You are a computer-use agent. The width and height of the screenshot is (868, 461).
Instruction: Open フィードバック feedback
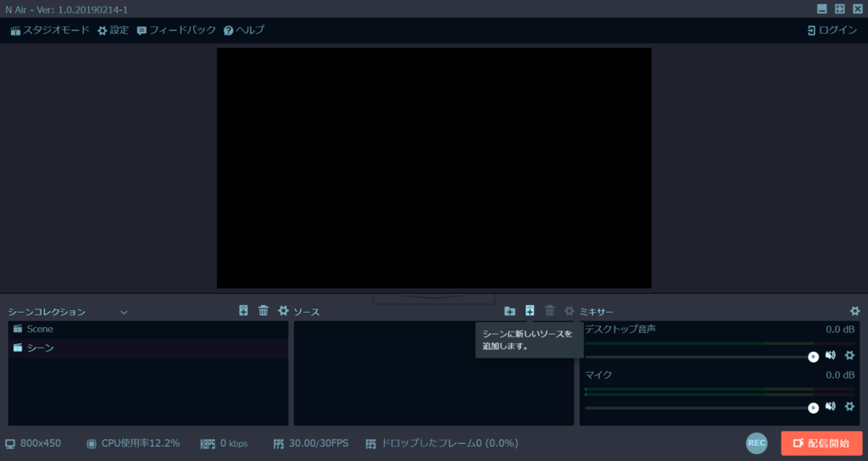coord(176,31)
